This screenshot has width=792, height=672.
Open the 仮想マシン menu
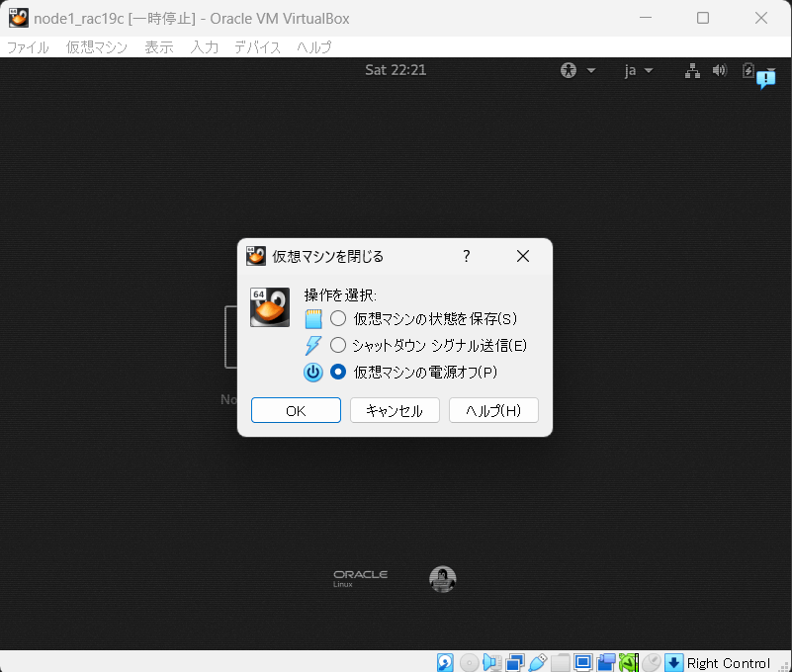97,47
